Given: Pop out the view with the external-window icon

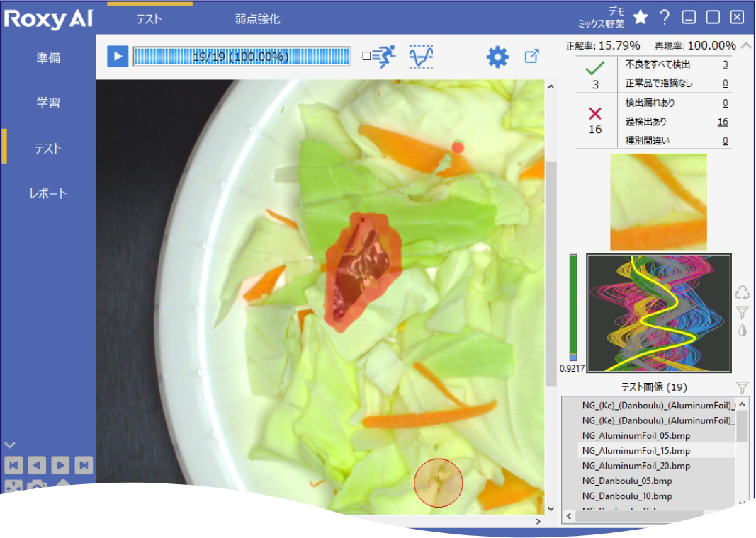Looking at the screenshot, I should [x=532, y=57].
